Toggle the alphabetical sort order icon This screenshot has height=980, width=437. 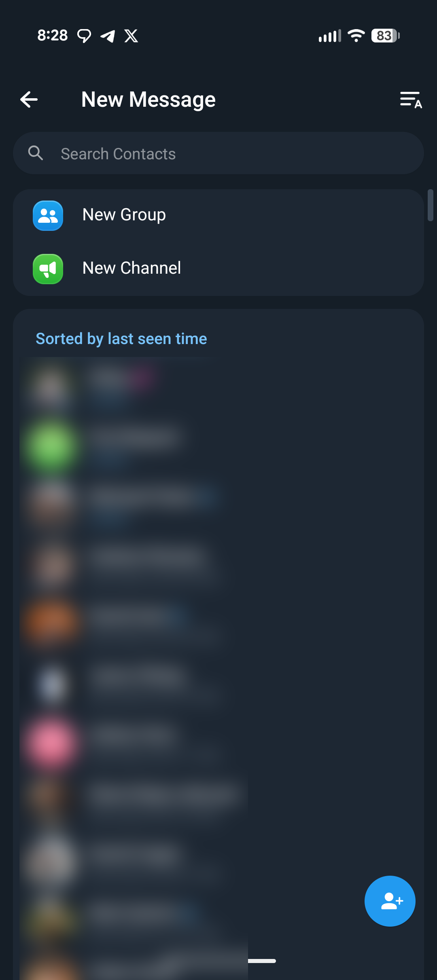pos(411,100)
